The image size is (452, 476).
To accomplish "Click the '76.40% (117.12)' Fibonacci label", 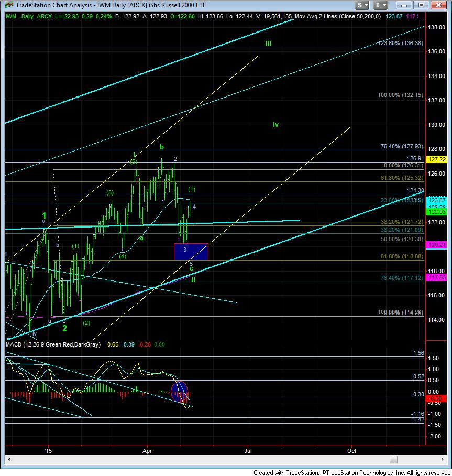I will (402, 278).
